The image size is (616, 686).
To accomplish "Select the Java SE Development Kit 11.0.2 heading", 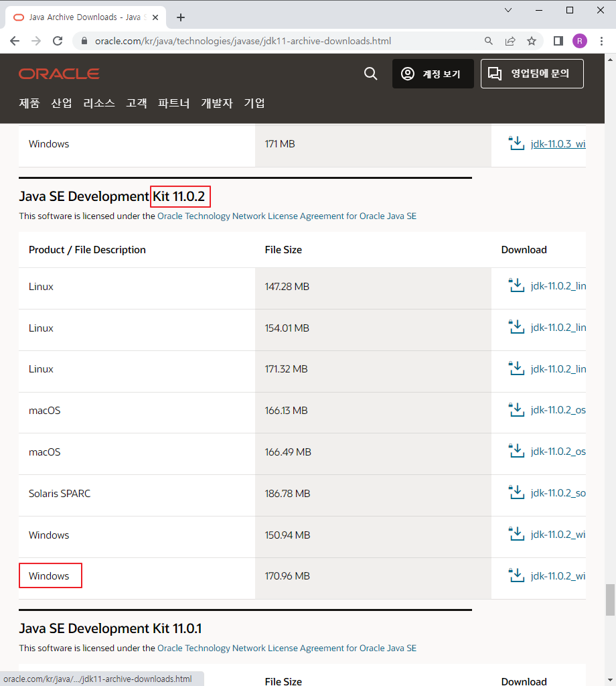I will [x=112, y=196].
